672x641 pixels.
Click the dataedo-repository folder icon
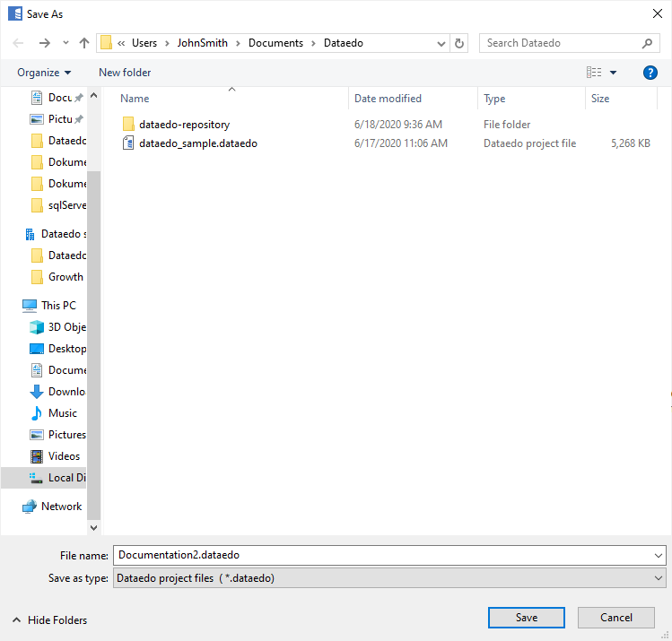click(128, 125)
